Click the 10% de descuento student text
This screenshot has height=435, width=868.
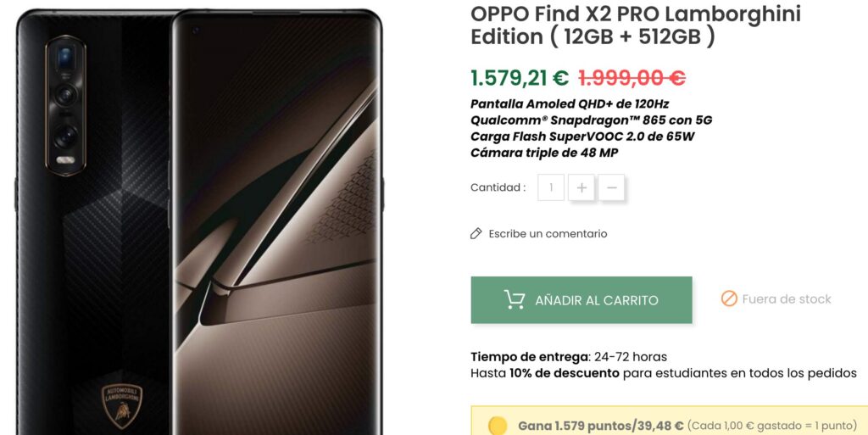(564, 373)
